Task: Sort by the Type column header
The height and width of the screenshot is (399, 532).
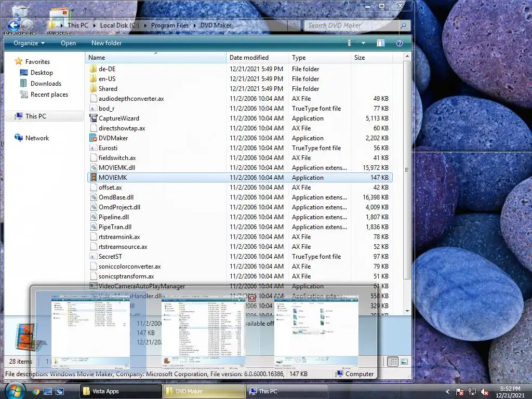Action: coord(320,58)
